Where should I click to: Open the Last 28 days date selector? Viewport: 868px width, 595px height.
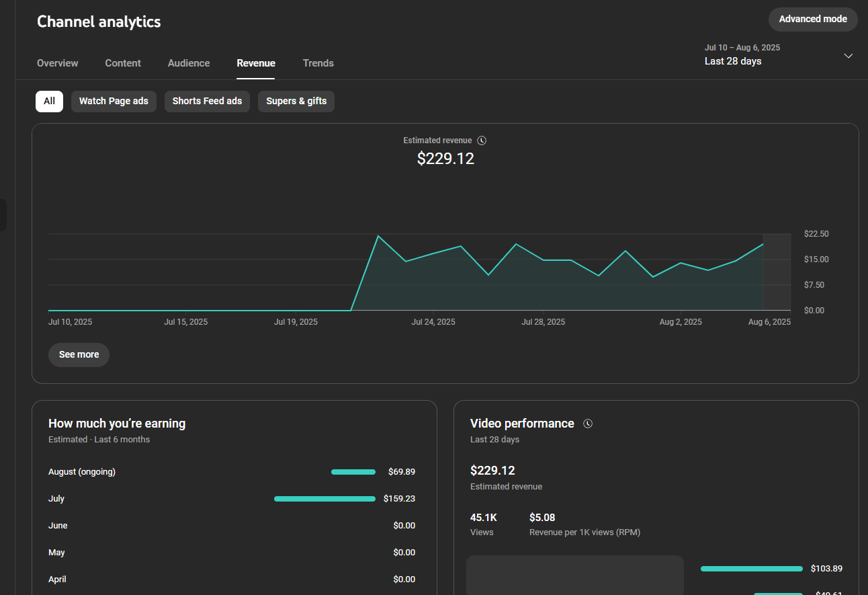733,61
